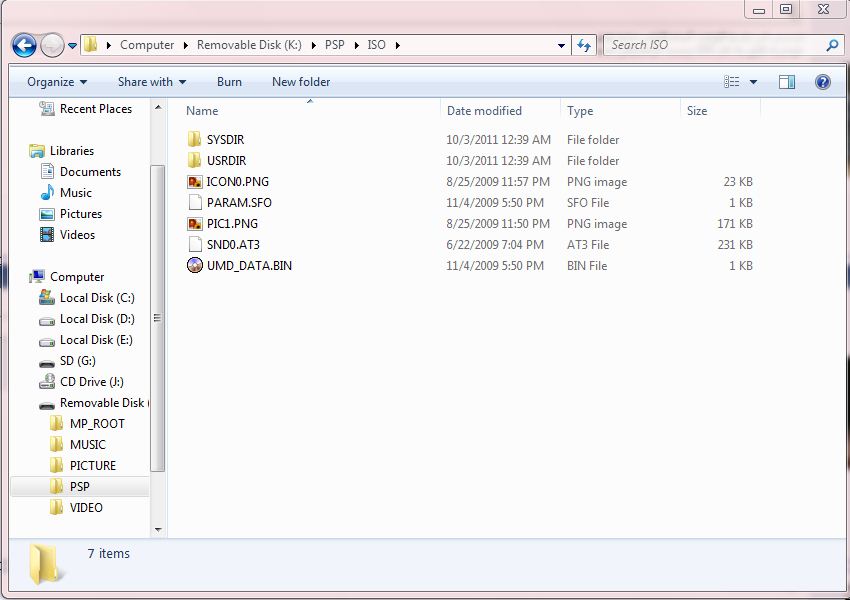The image size is (850, 600).
Task: Click the search magnifier icon
Action: 832,46
